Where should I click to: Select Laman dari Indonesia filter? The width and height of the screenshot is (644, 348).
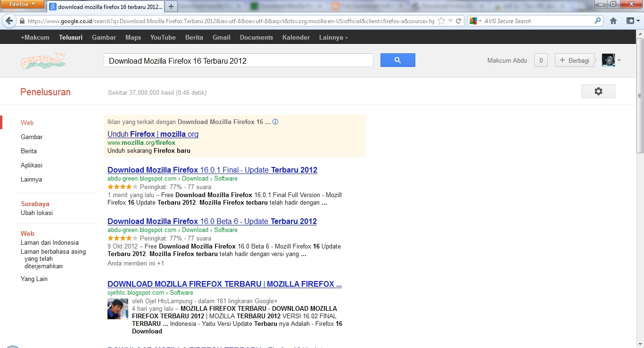click(x=50, y=242)
